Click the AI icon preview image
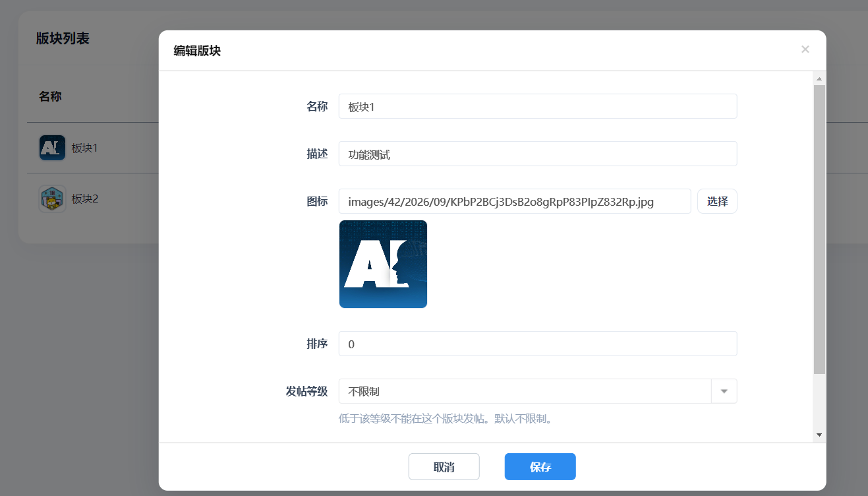 (383, 264)
